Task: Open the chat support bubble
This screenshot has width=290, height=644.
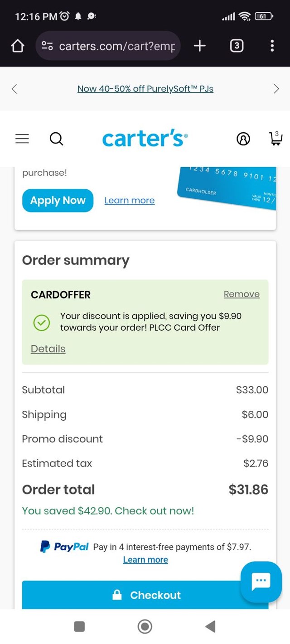Action: (261, 582)
